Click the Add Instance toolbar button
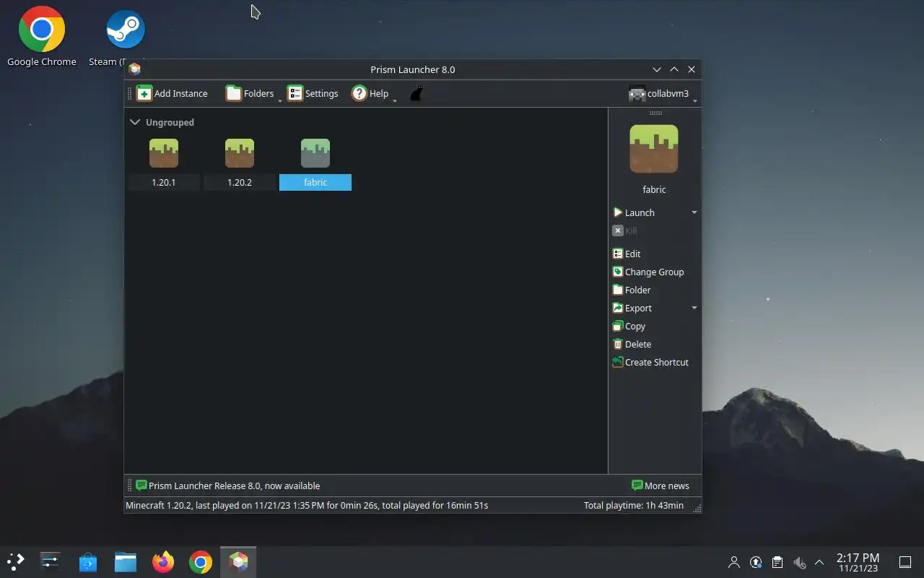This screenshot has height=578, width=924. coord(172,93)
